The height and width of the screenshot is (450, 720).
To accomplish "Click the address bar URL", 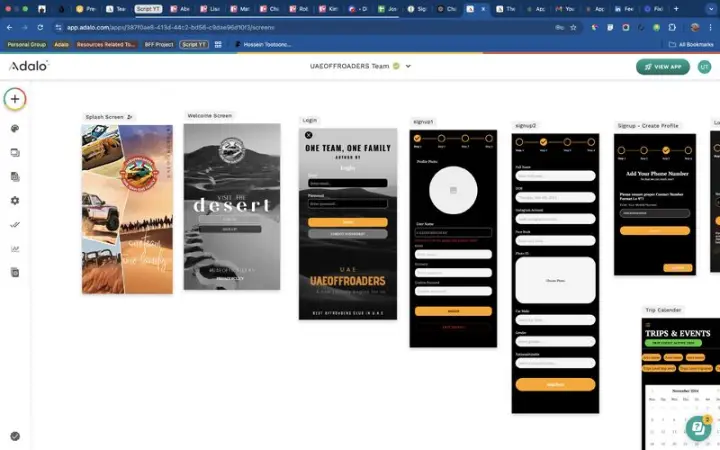I will pyautogui.click(x=170, y=28).
